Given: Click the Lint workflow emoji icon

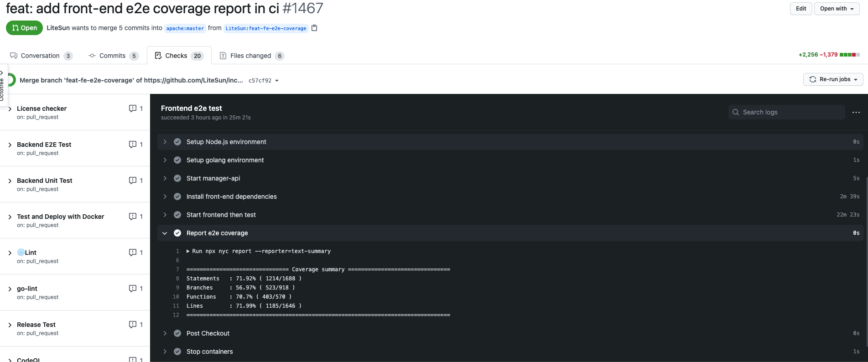Looking at the screenshot, I should 21,252.
